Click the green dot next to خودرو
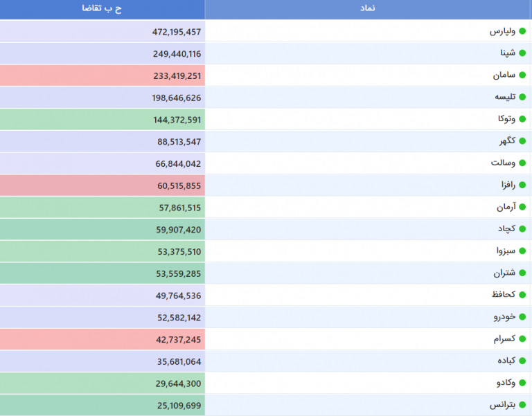Viewport: 532px width, 416px height. click(x=523, y=317)
